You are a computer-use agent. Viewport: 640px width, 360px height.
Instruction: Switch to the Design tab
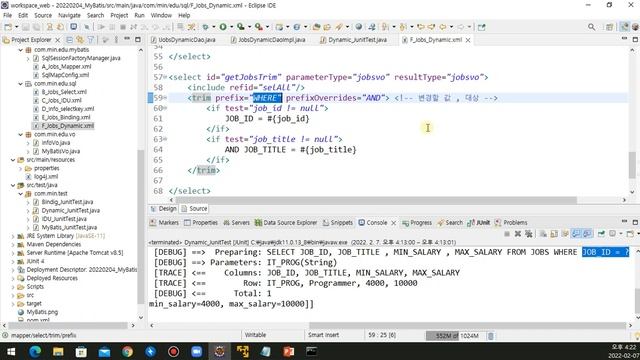pos(164,209)
